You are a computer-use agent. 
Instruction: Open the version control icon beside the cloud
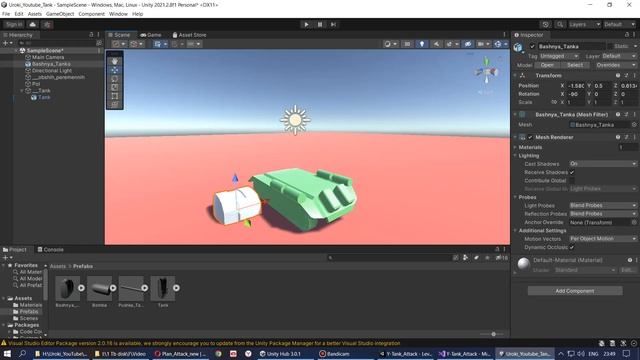click(x=47, y=24)
